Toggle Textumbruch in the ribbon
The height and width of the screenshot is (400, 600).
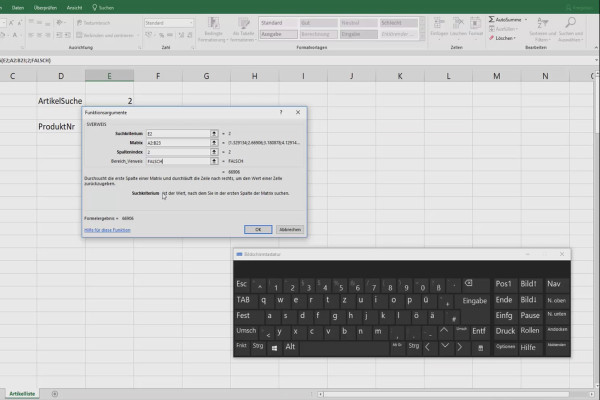[x=94, y=23]
